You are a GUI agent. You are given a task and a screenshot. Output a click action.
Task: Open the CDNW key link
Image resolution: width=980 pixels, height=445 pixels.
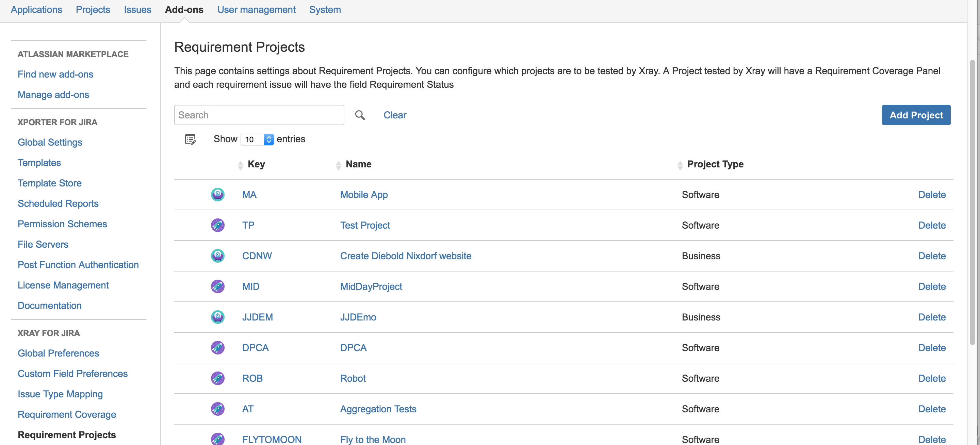point(257,256)
